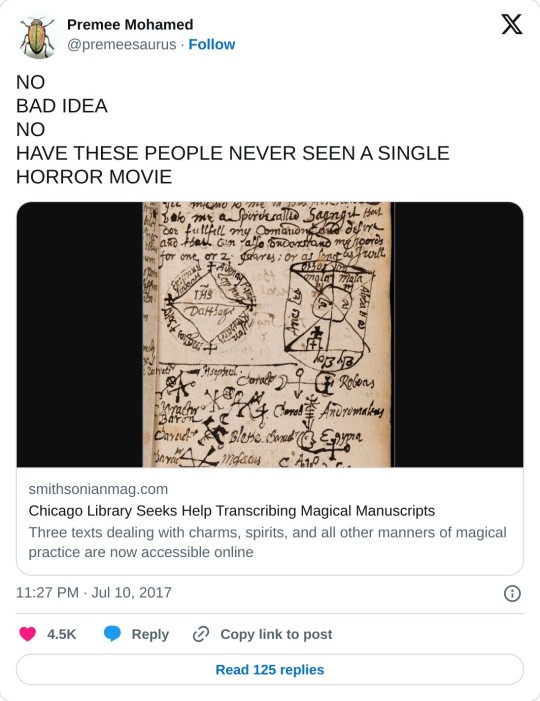The height and width of the screenshot is (701, 540).
Task: Click the BAD IDEA tweet line
Action: coord(62,106)
